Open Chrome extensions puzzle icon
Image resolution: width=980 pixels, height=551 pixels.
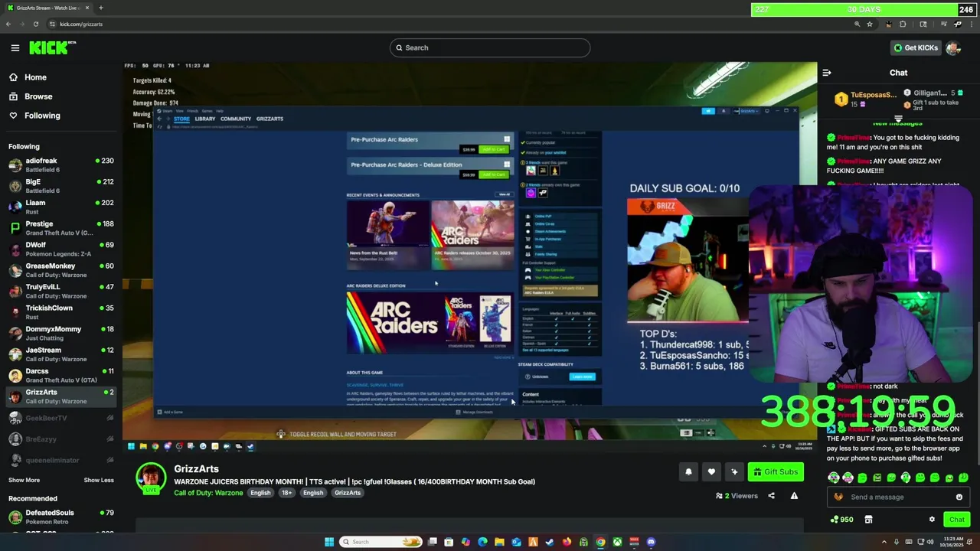click(x=903, y=24)
